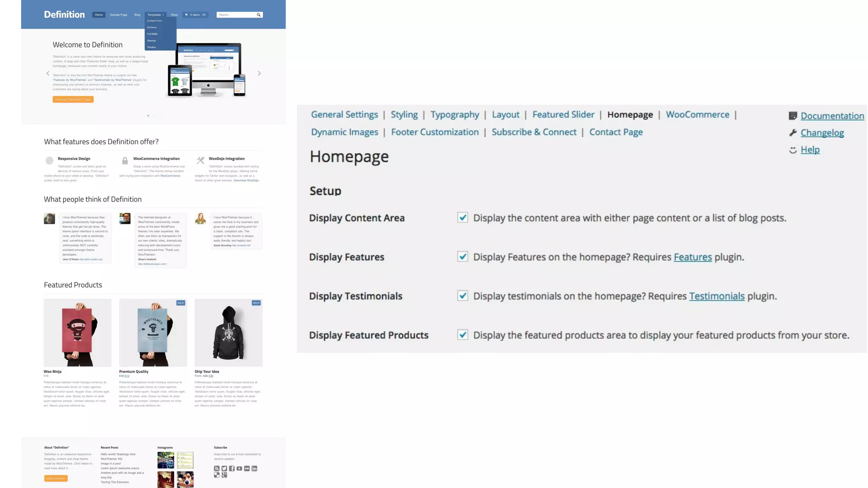Switch to the Featured Slider settings tab
Image resolution: width=868 pixels, height=488 pixels.
click(x=563, y=114)
